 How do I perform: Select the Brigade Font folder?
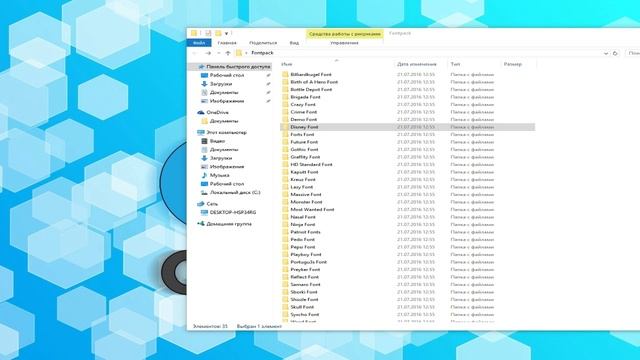pyautogui.click(x=305, y=97)
